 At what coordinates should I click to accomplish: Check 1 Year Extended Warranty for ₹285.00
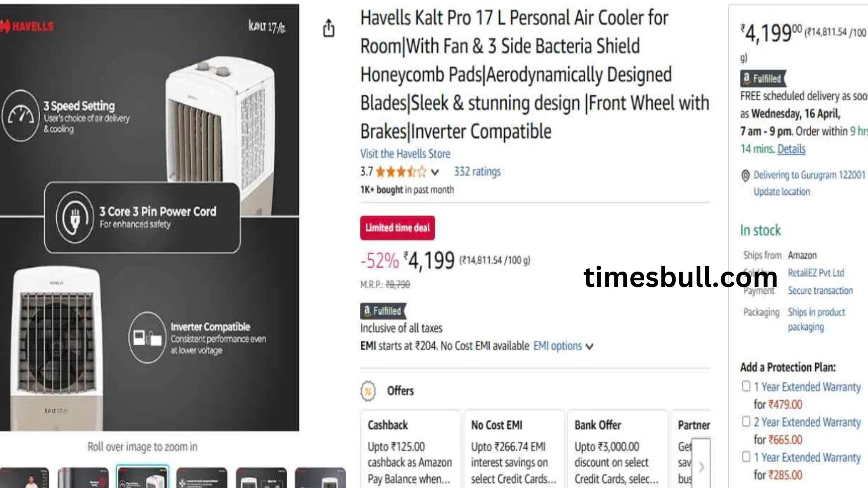pyautogui.click(x=746, y=457)
